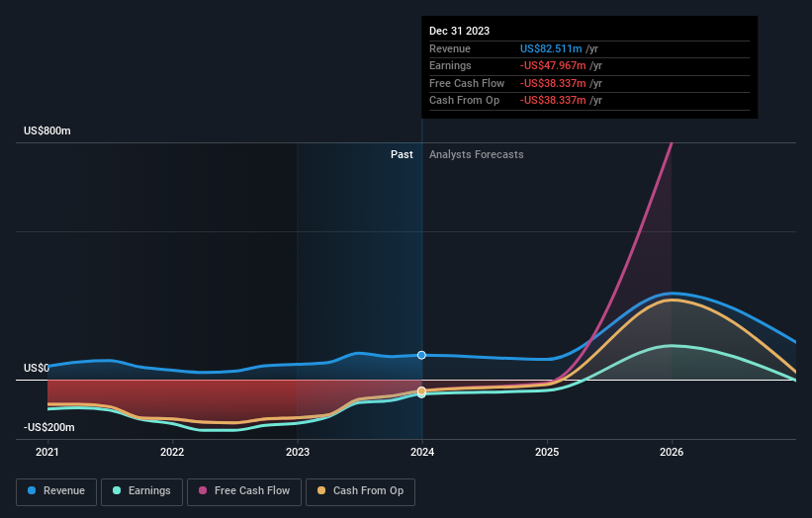The image size is (812, 518).
Task: Click the Cash From Op -US$38.337m tooltip value
Action: (553, 101)
